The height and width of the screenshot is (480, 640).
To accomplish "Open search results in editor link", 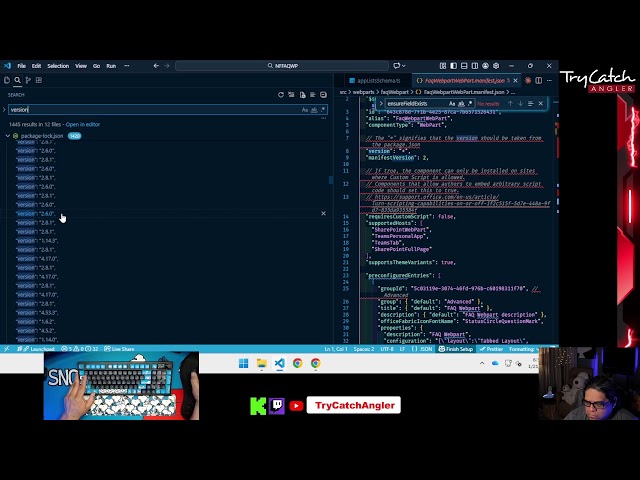I will tap(83, 124).
